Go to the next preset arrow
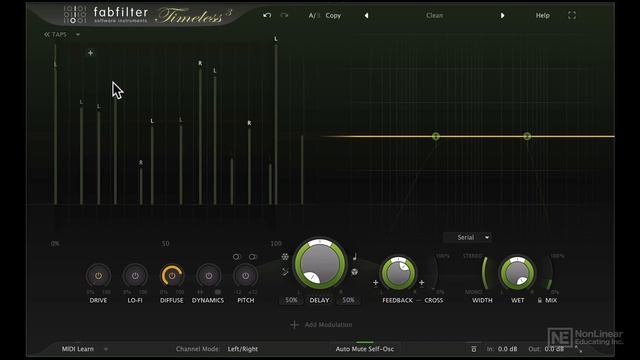This screenshot has width=640, height=360. click(502, 16)
